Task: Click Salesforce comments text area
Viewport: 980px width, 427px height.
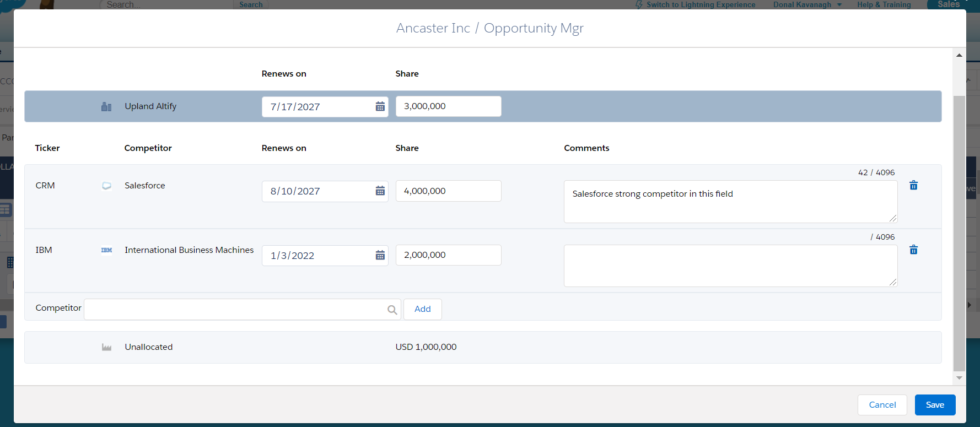Action: click(x=730, y=202)
